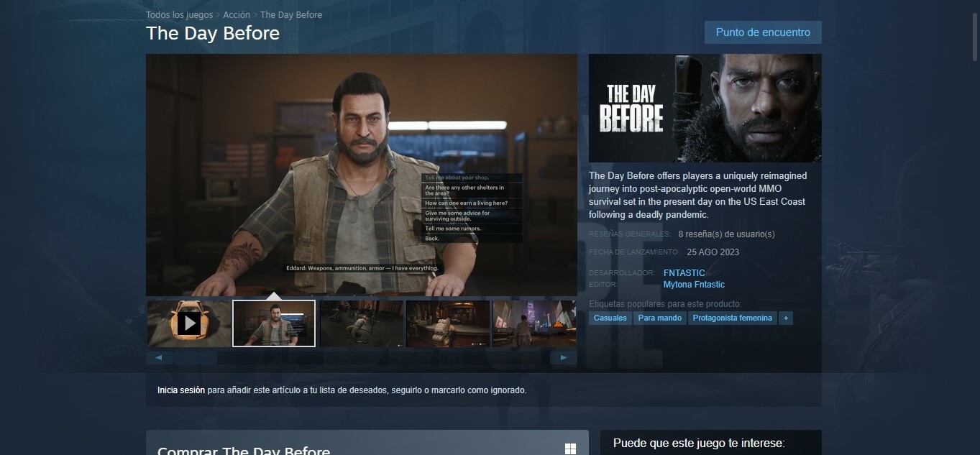Image resolution: width=980 pixels, height=455 pixels.
Task: Play the trailer video thumbnail with the orange car
Action: (189, 323)
